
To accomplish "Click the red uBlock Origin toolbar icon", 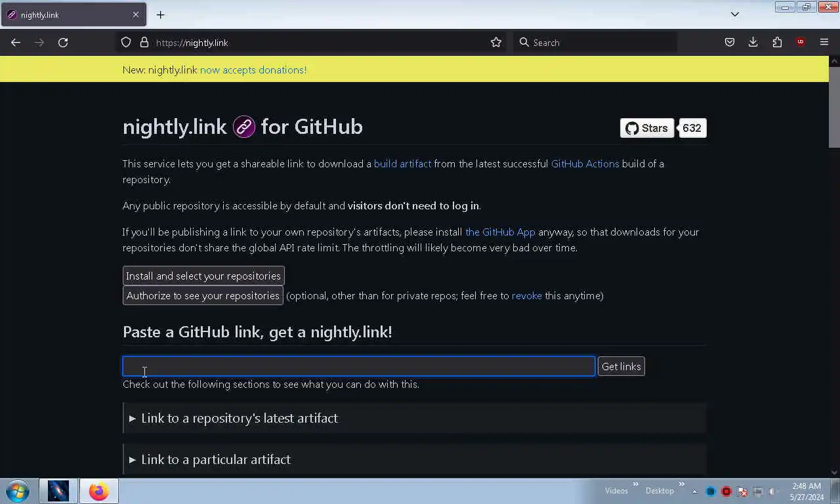I will [801, 43].
